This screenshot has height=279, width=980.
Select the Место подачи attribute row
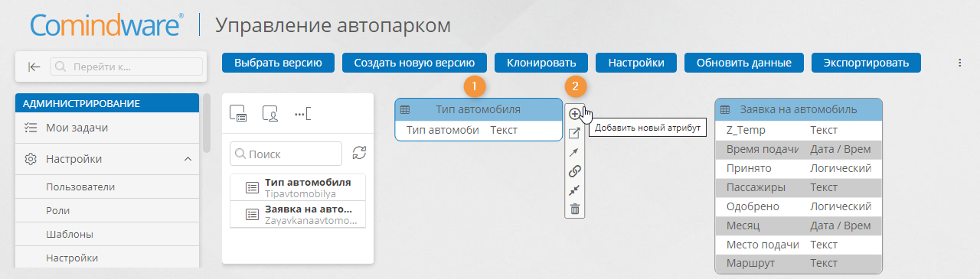coord(799,245)
